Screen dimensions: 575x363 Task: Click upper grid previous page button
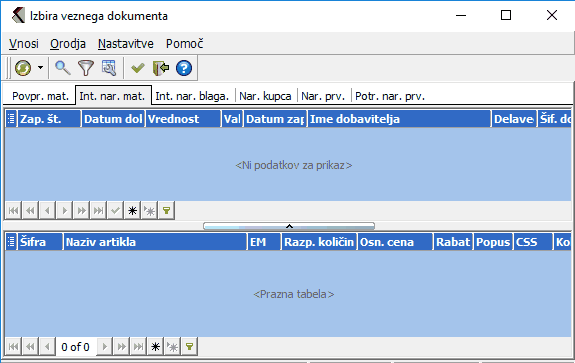(30, 210)
